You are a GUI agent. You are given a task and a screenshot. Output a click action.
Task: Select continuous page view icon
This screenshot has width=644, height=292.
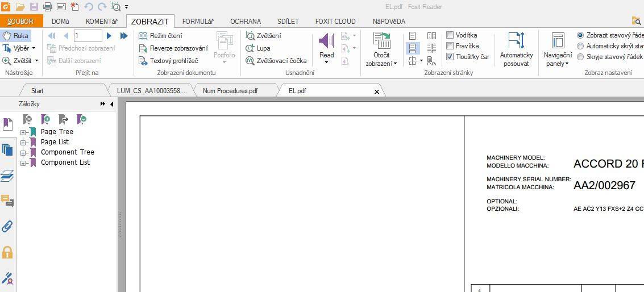pyautogui.click(x=413, y=48)
